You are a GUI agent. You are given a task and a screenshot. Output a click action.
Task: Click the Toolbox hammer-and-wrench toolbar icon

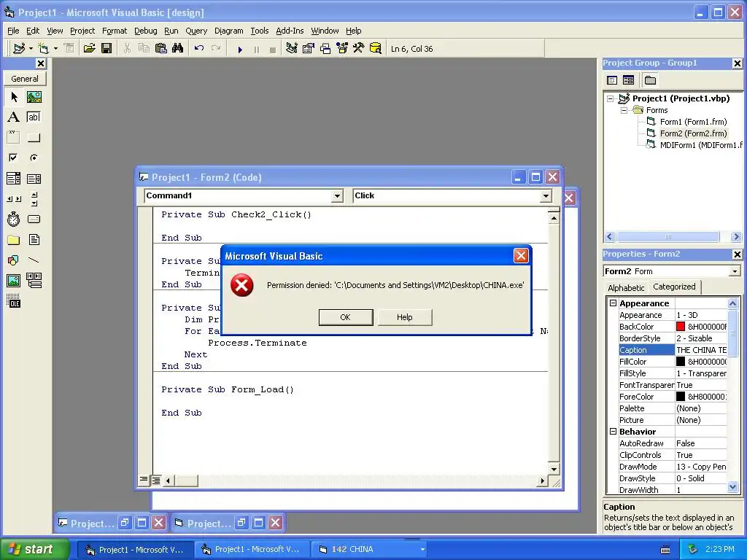coord(359,48)
